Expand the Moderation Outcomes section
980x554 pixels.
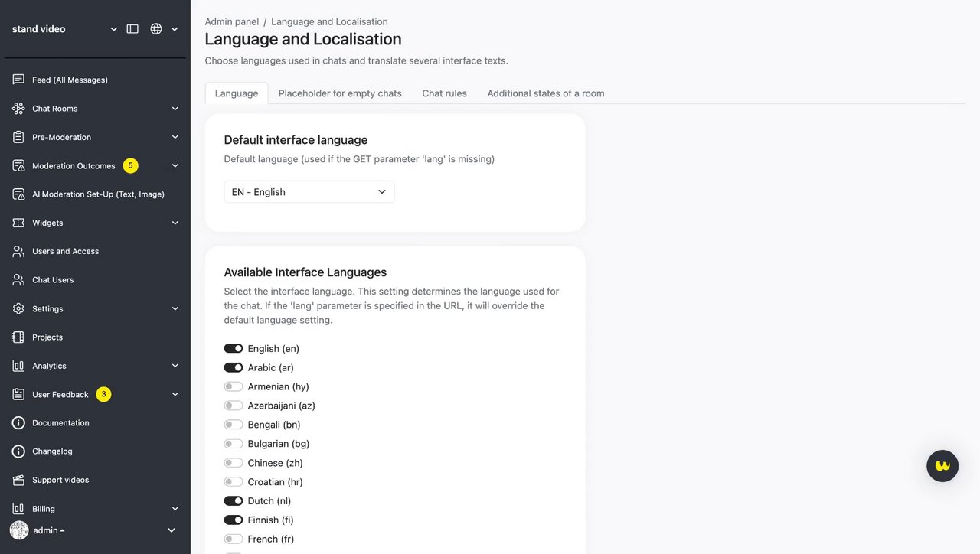175,166
